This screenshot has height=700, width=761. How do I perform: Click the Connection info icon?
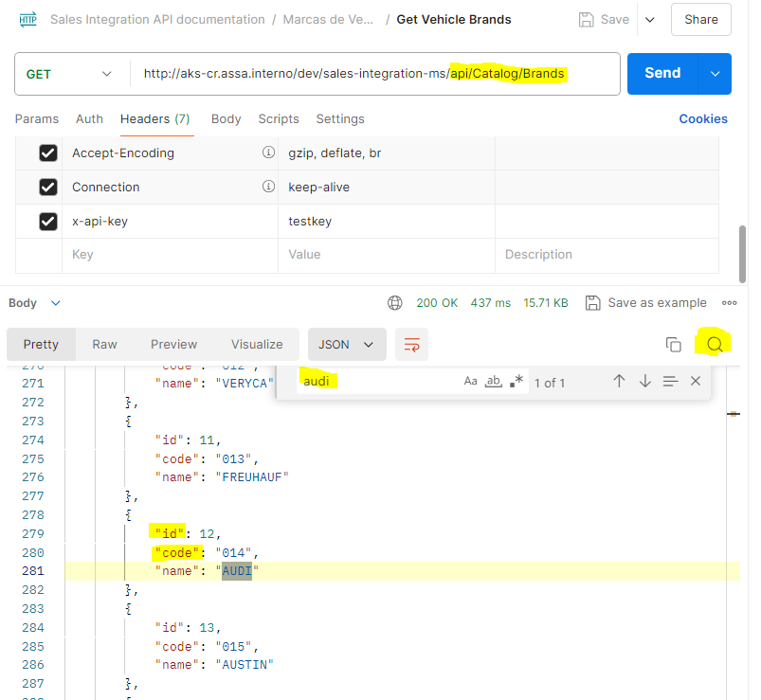point(268,187)
